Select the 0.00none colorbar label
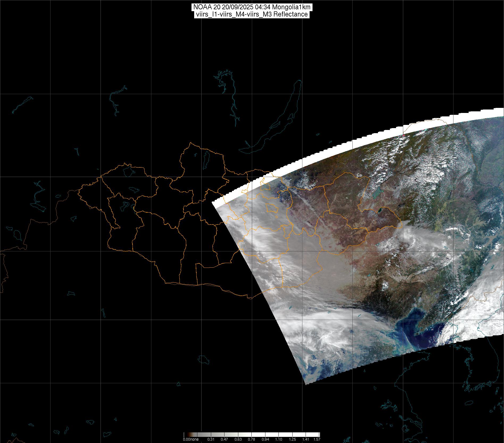Screen dimensions: 504x443 (x=191, y=439)
